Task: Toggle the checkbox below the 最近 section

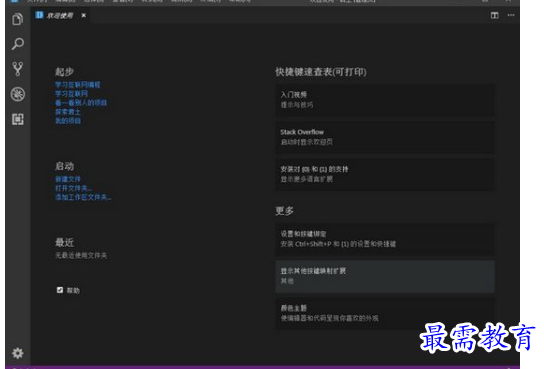Action: [60, 290]
